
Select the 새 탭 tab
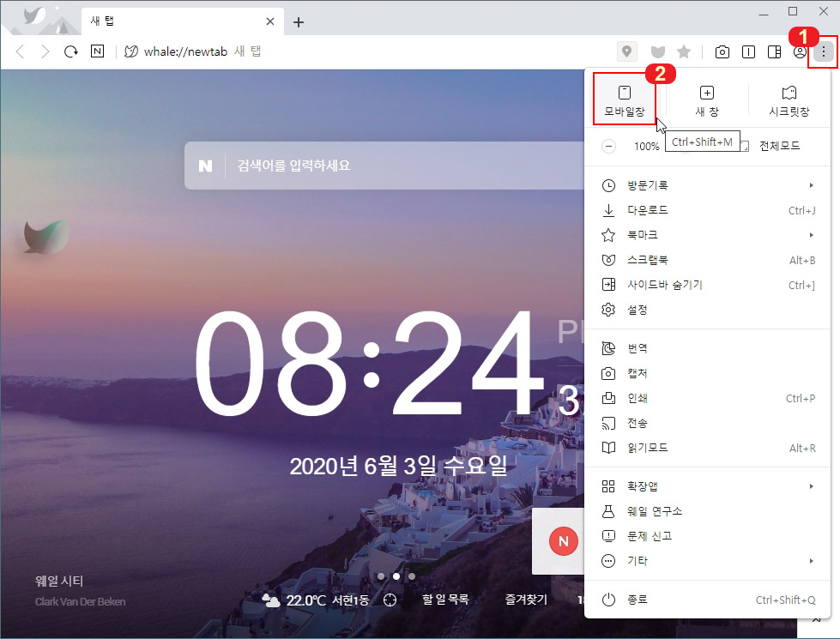182,21
